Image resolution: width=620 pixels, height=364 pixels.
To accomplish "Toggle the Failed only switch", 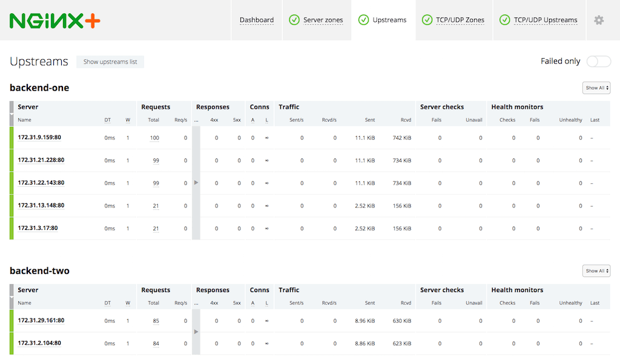I will point(598,61).
